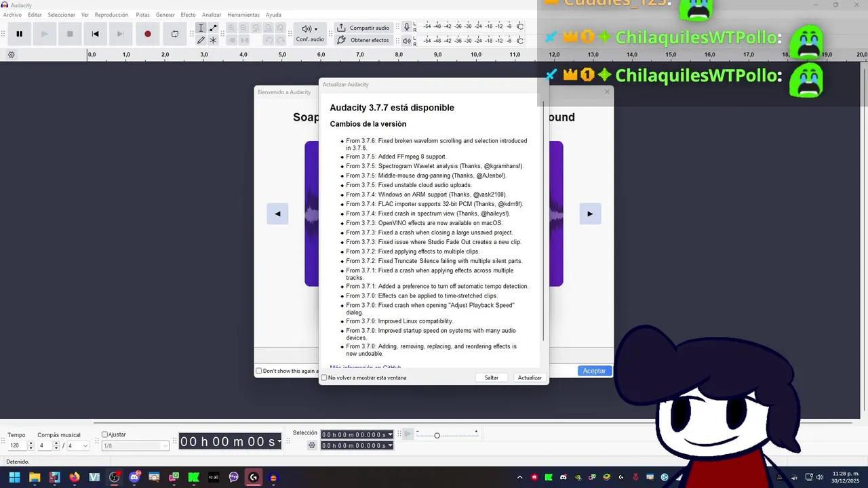Open the Efecto menu
Viewport: 868px width, 488px height.
coord(188,15)
